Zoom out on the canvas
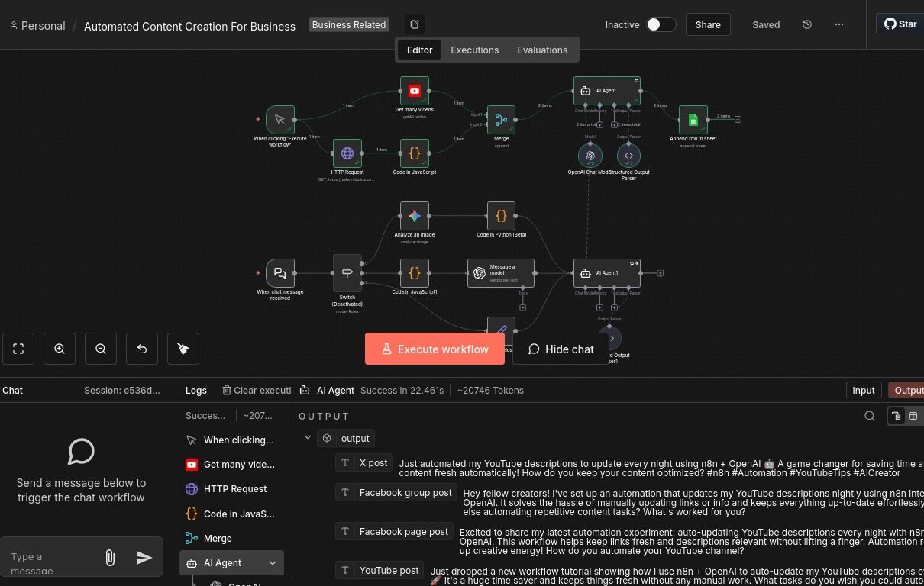The image size is (924, 586). 101,349
